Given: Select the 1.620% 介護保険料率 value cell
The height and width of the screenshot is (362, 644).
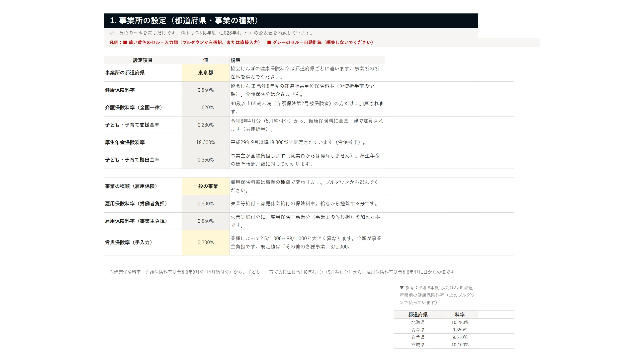Looking at the screenshot, I should point(206,108).
